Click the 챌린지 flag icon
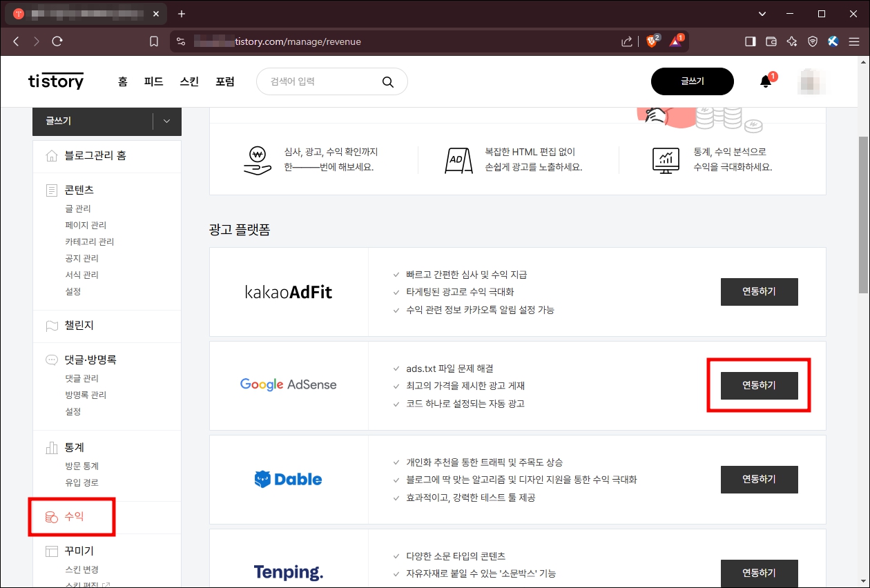 point(52,326)
